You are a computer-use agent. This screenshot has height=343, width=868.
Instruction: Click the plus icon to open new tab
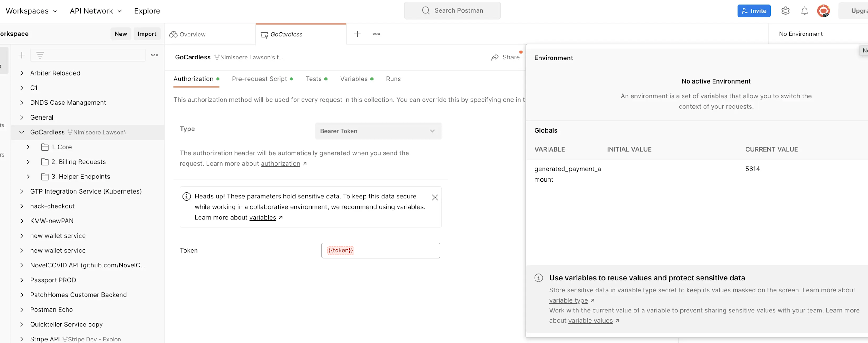tap(357, 34)
